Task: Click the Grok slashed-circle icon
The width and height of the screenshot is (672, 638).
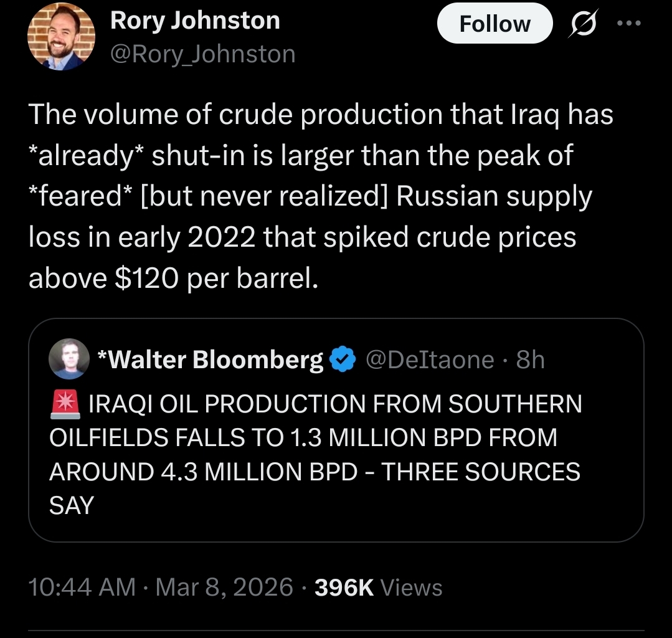Action: [585, 24]
